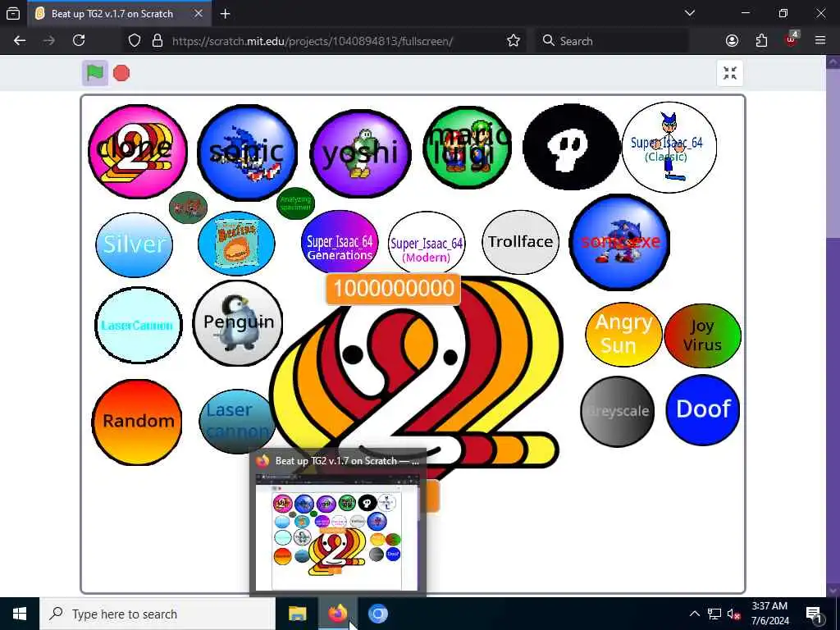840x630 pixels.
Task: Click the small Analyzing specimen circle
Action: 295,203
